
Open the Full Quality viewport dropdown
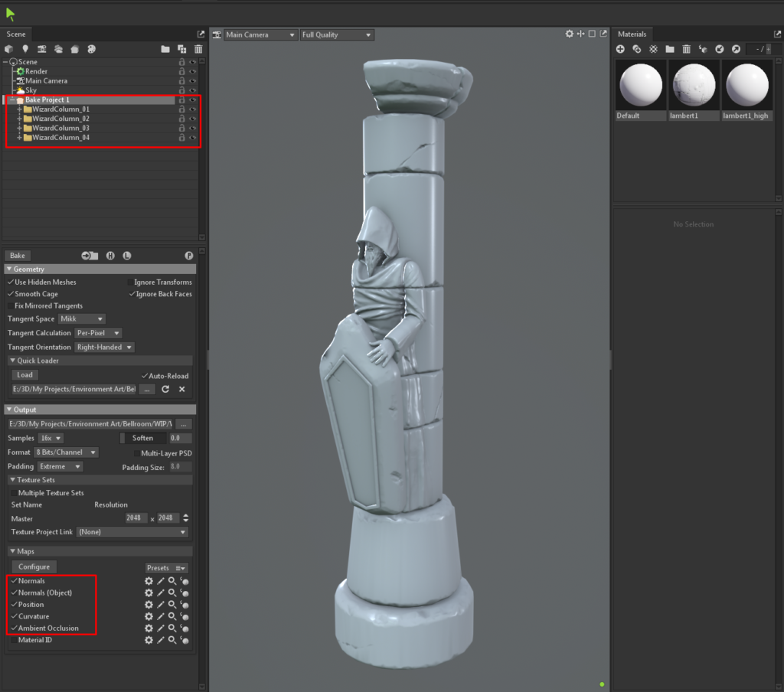click(337, 35)
